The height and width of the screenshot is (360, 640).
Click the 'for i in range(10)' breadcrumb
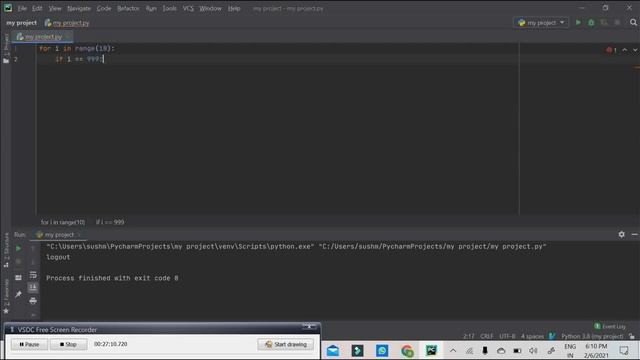[63, 222]
